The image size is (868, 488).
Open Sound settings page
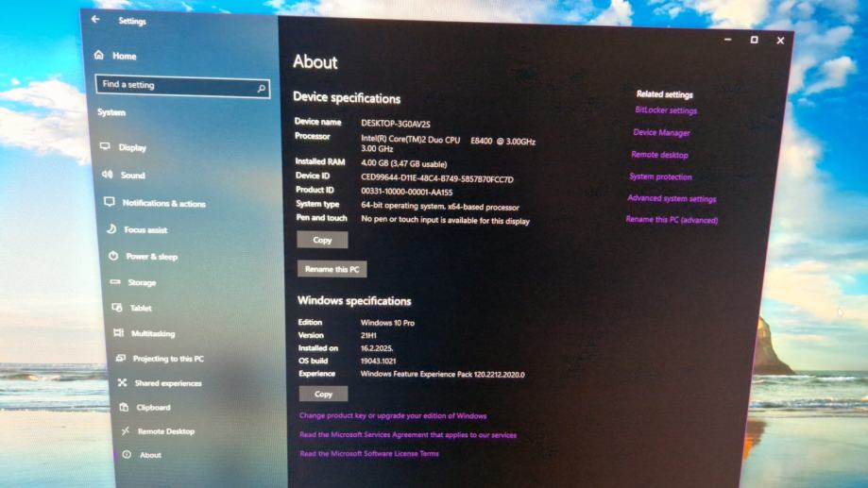[x=133, y=176]
